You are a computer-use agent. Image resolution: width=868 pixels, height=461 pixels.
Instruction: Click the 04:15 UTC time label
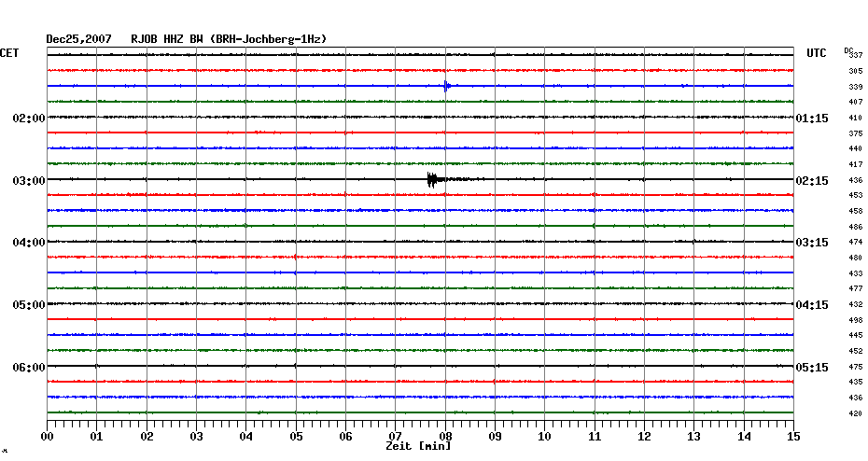pyautogui.click(x=812, y=305)
